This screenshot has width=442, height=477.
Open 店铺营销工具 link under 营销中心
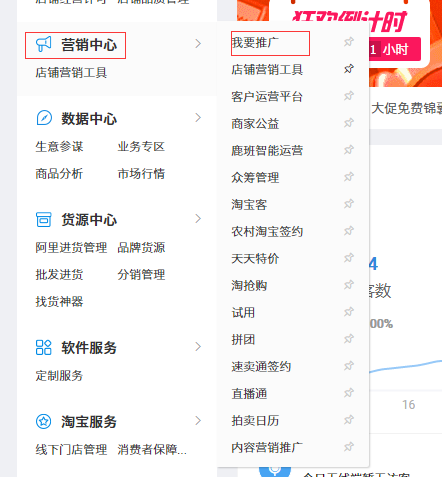71,73
